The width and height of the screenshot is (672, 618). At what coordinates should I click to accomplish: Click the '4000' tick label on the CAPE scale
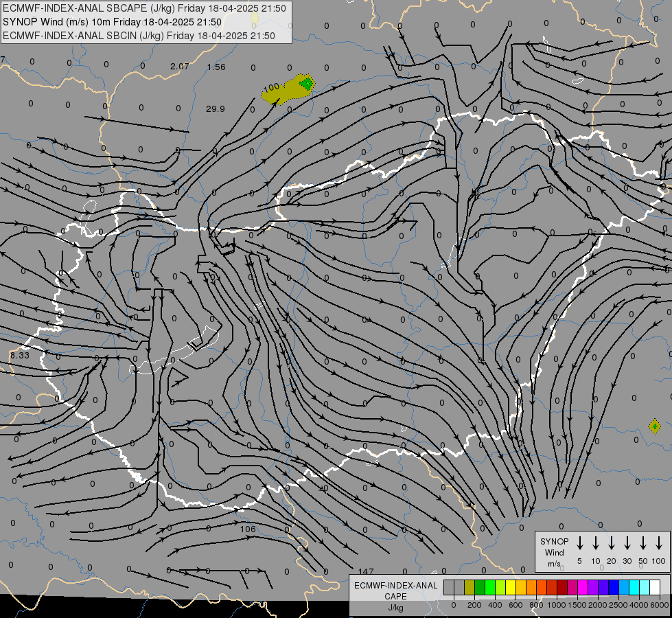639,605
